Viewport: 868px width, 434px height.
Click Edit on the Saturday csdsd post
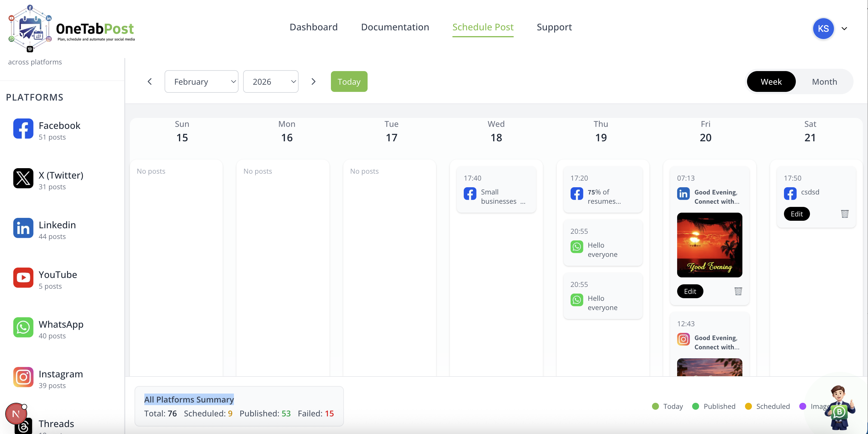pyautogui.click(x=797, y=214)
